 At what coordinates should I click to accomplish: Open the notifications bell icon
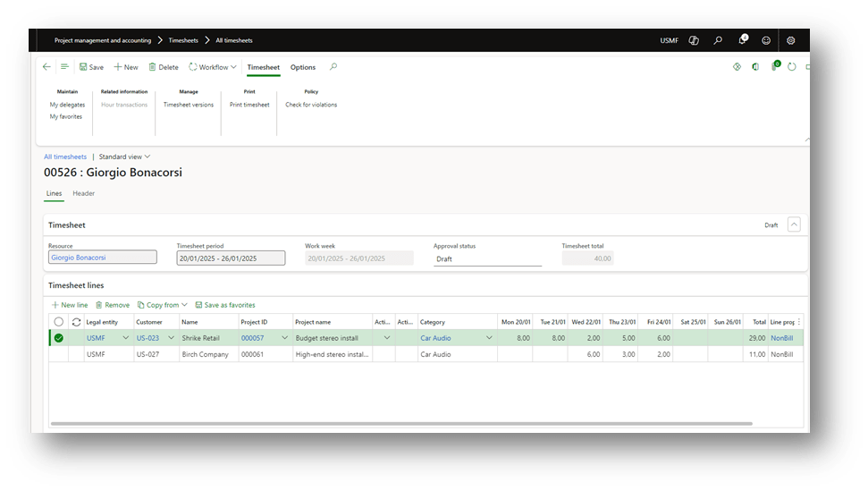click(x=742, y=40)
